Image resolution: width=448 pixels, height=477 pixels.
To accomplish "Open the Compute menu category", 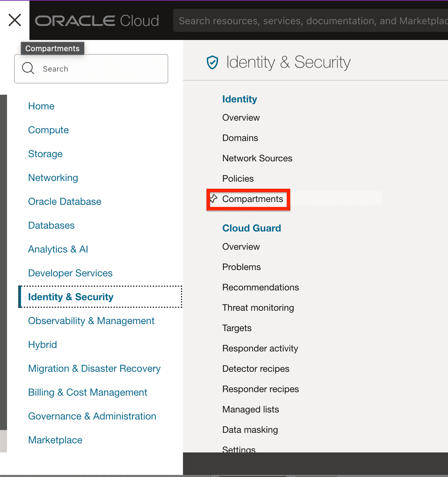I will pos(48,130).
